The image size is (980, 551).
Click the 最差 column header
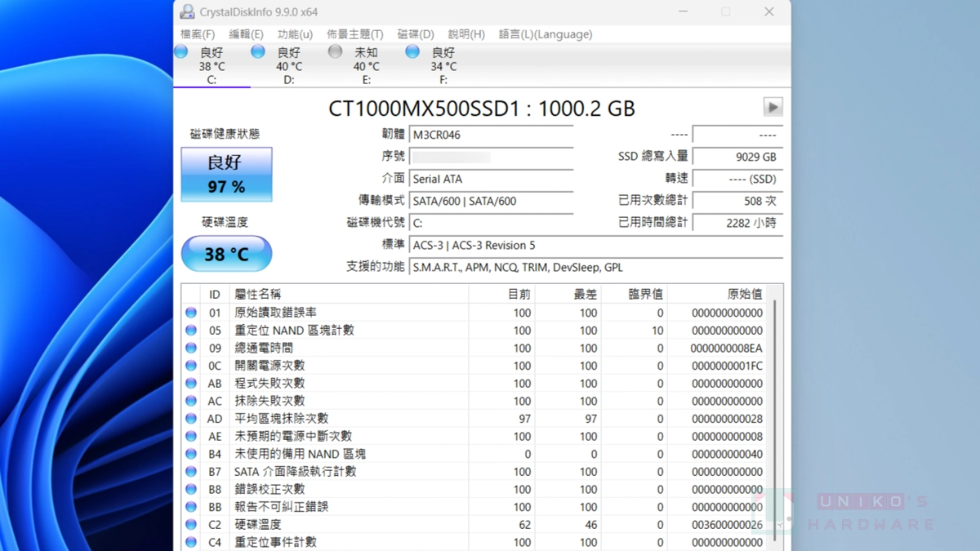568,294
